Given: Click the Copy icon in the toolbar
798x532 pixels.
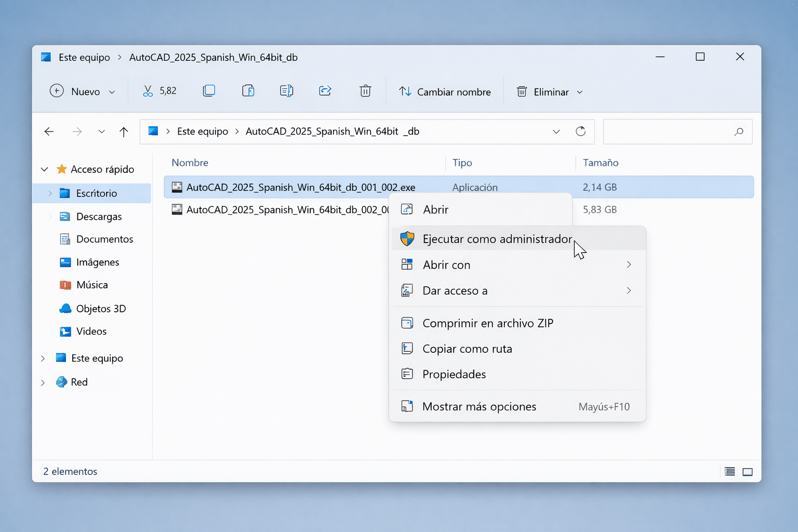Looking at the screenshot, I should coord(209,90).
